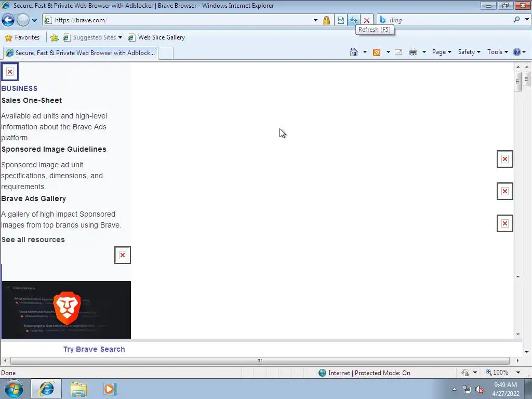Click the outer vertical scrollbar up arrow
The image size is (532, 399).
[527, 67]
